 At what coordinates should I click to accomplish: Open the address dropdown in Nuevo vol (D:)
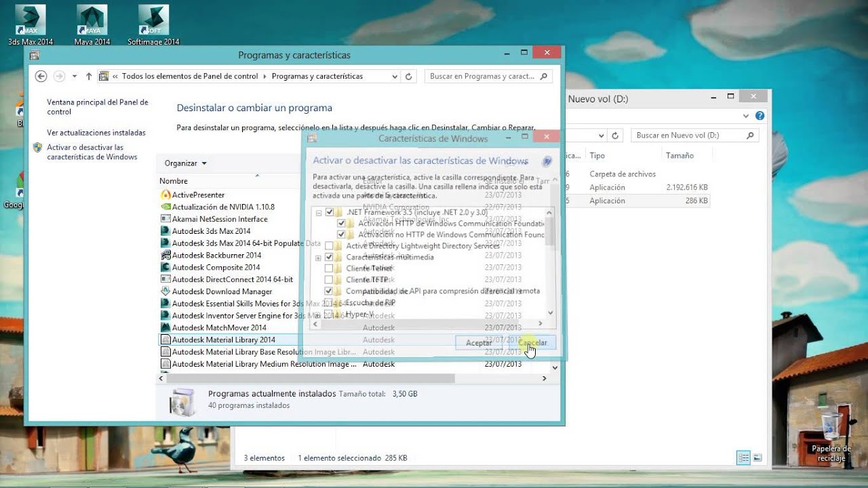point(601,136)
